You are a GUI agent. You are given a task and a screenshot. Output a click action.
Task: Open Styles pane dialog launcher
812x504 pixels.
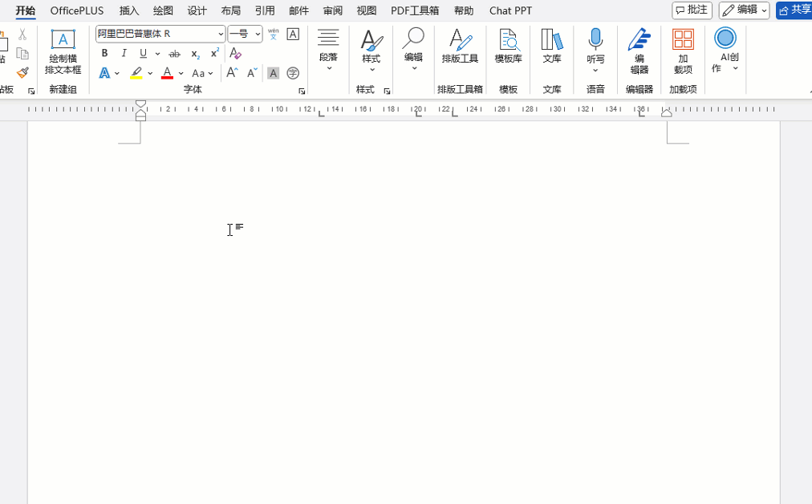387,91
